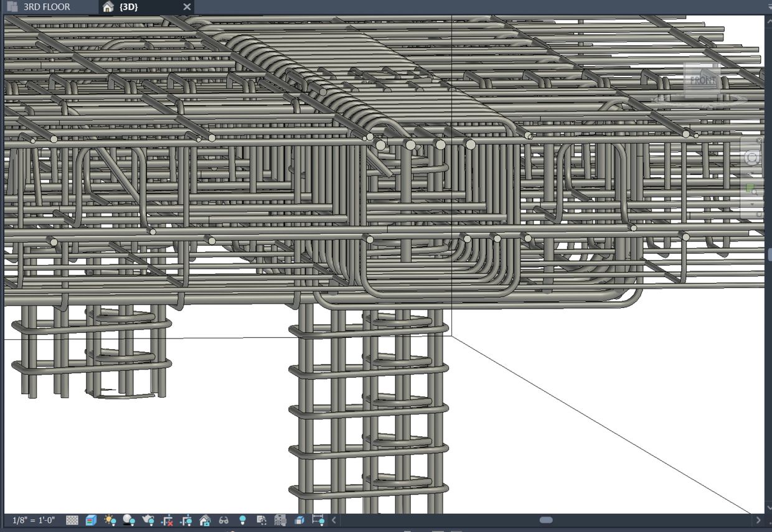Click Reveal Constraints icon
This screenshot has height=532, width=772.
coord(318,520)
